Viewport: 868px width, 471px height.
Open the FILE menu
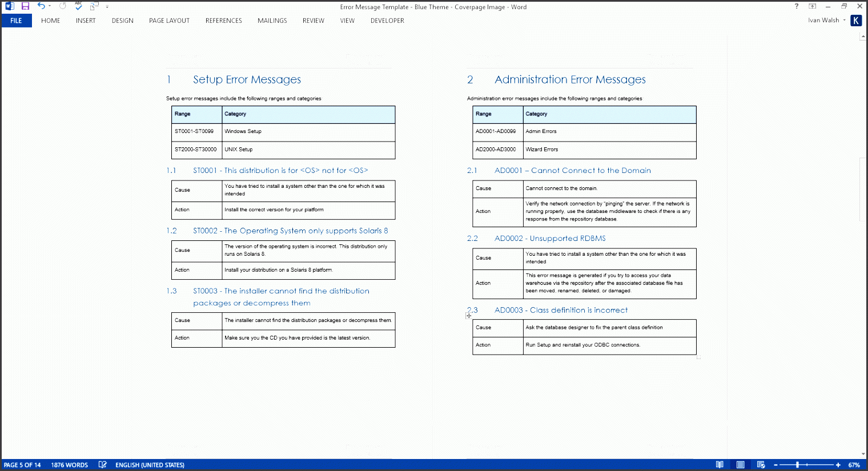[17, 20]
